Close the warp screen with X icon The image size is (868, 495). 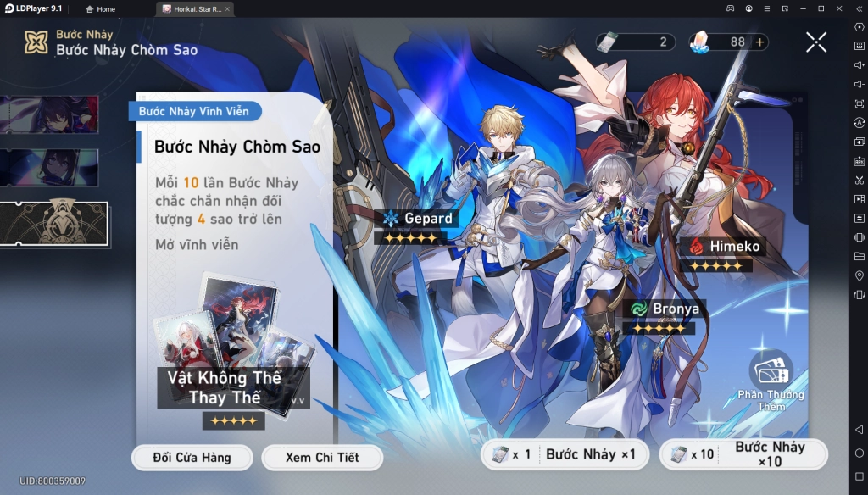click(816, 42)
